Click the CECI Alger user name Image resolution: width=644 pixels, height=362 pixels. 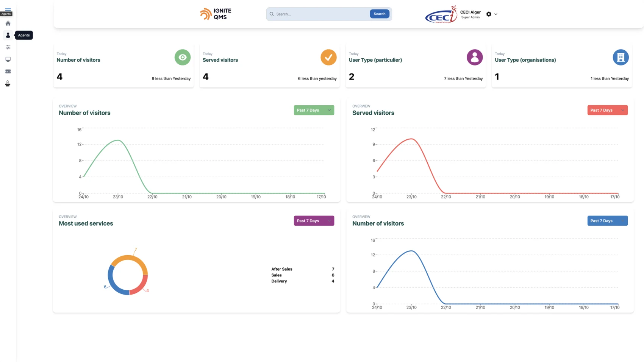470,12
